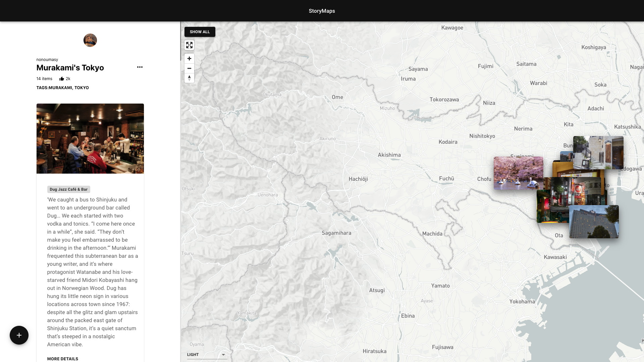The width and height of the screenshot is (644, 362).
Task: Click the Katsushika map label
Action: point(628,127)
